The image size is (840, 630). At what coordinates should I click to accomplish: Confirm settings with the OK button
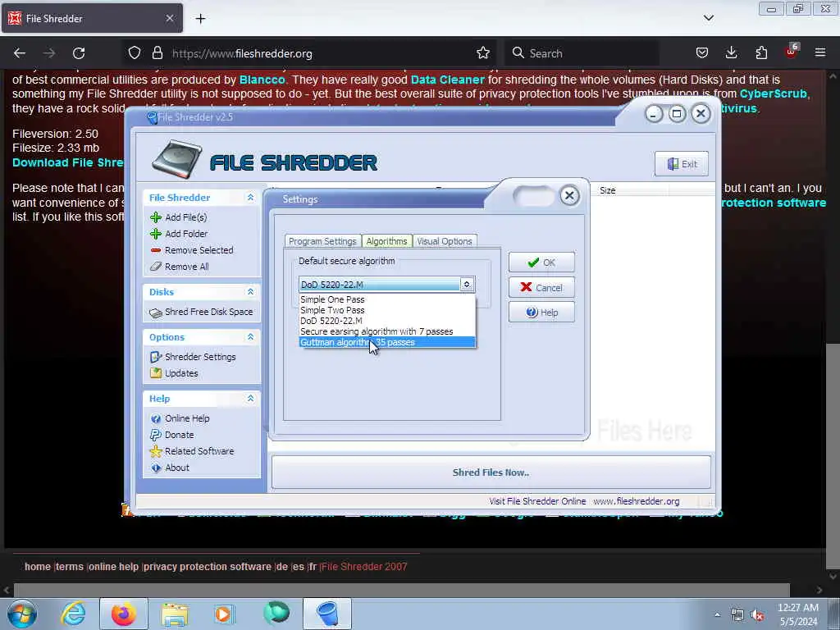[x=541, y=262]
